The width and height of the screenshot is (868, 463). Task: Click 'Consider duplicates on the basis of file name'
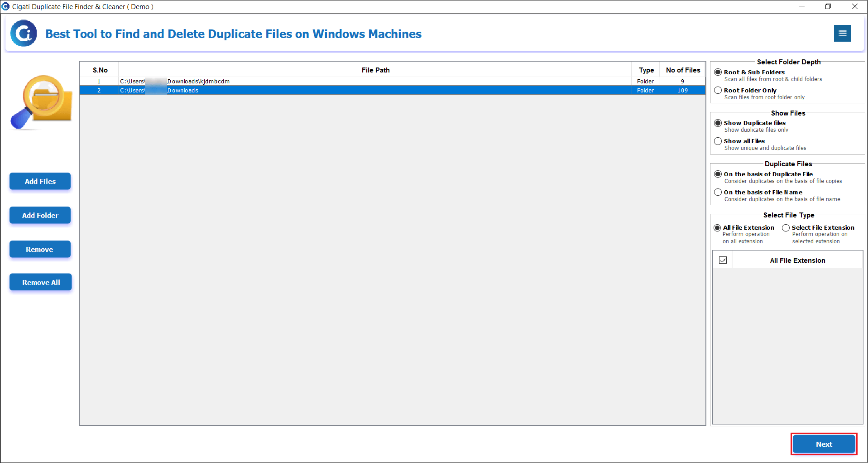782,199
